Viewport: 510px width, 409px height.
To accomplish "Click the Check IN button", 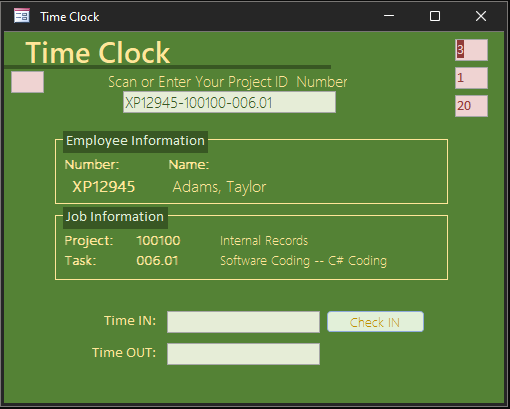I will click(375, 322).
